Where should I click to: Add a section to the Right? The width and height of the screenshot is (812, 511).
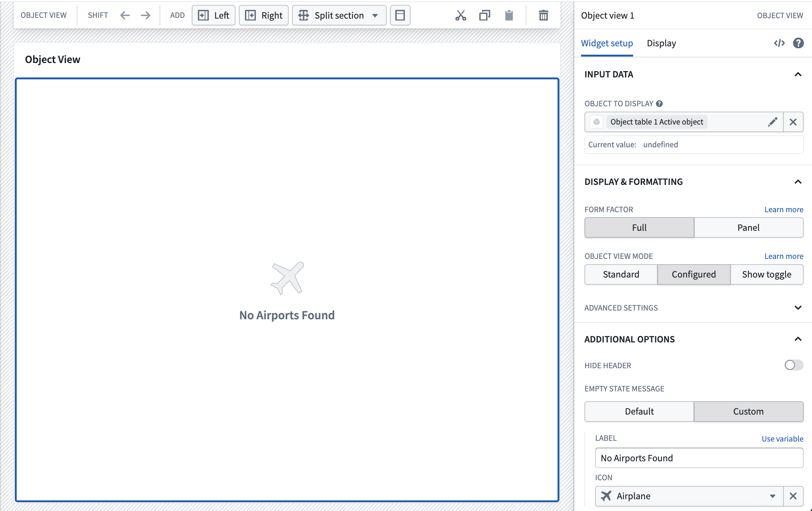point(264,15)
